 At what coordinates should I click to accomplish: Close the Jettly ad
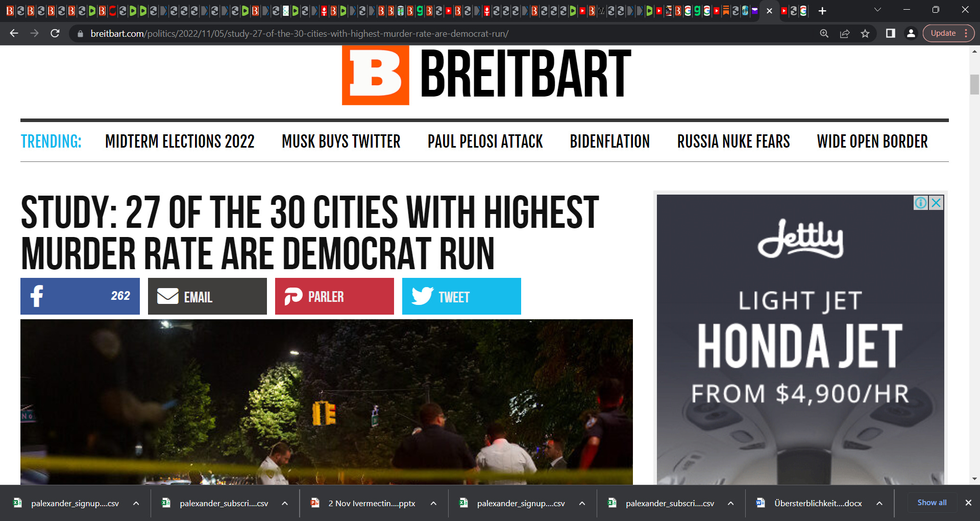pyautogui.click(x=936, y=203)
